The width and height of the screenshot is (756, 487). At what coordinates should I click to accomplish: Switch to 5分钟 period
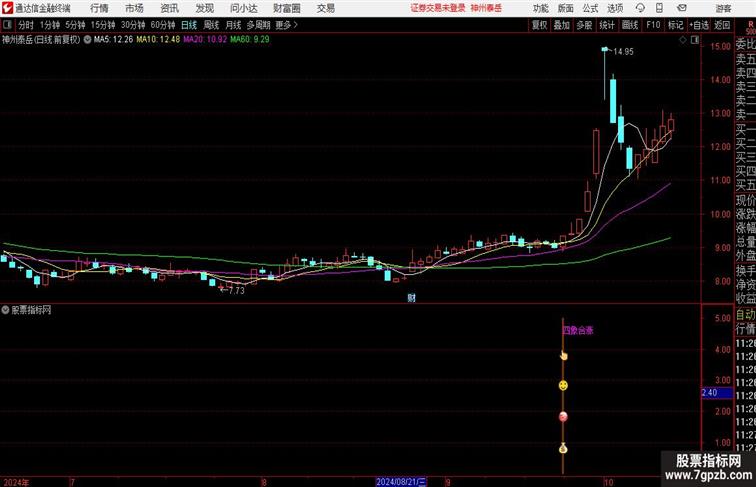pos(75,25)
